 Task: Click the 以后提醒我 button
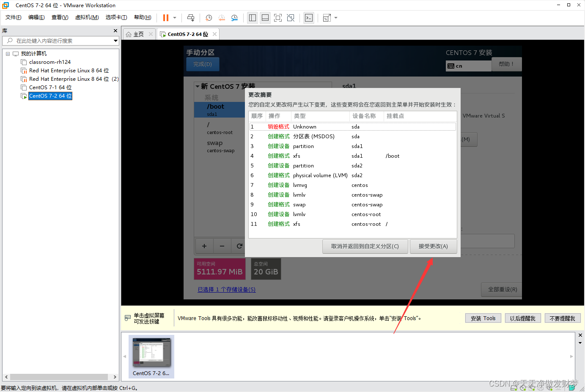click(x=522, y=318)
